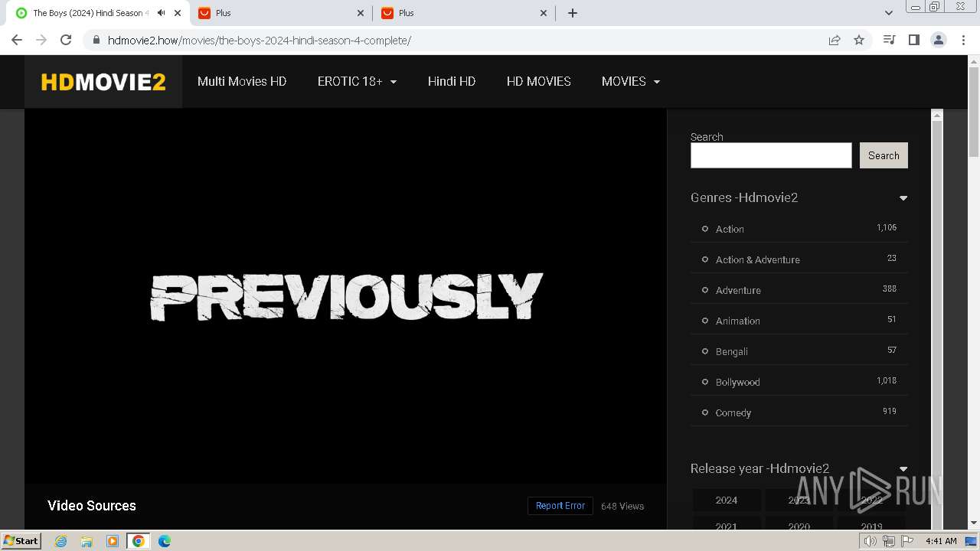Image resolution: width=980 pixels, height=551 pixels.
Task: Click Show desktop button in taskbar
Action: pos(972,541)
